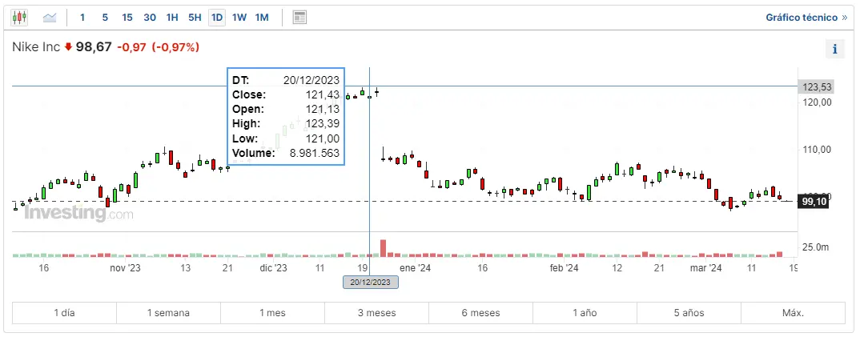Choose the 3 meses range
868x345 pixels.
pyautogui.click(x=376, y=313)
